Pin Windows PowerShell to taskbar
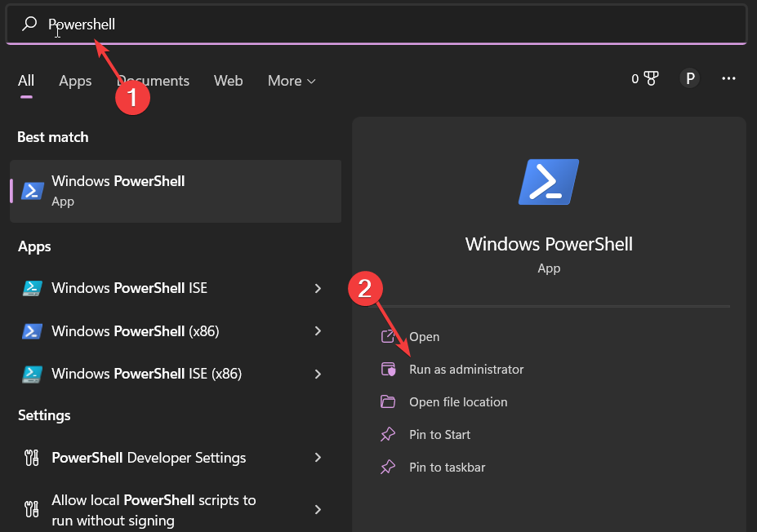 coord(448,467)
